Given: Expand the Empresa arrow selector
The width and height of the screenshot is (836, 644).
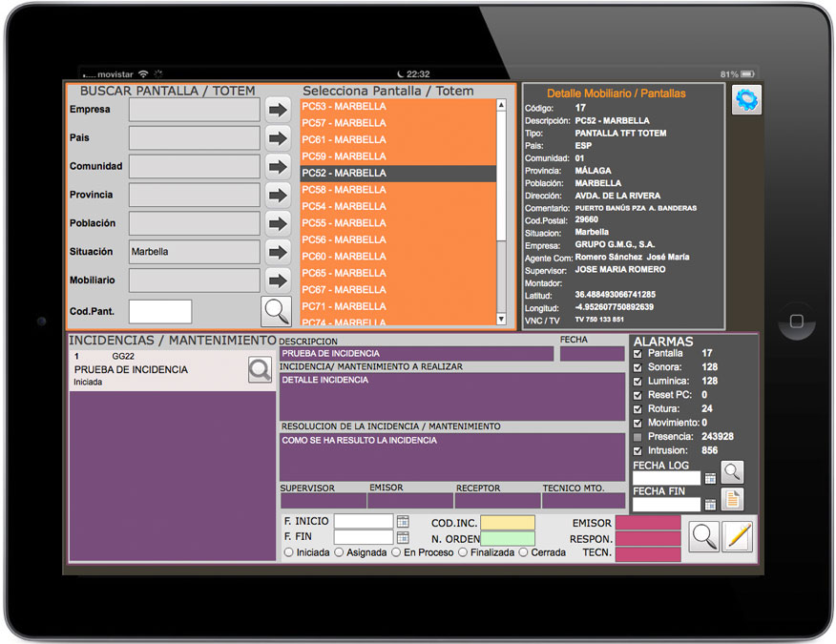Looking at the screenshot, I should 278,110.
